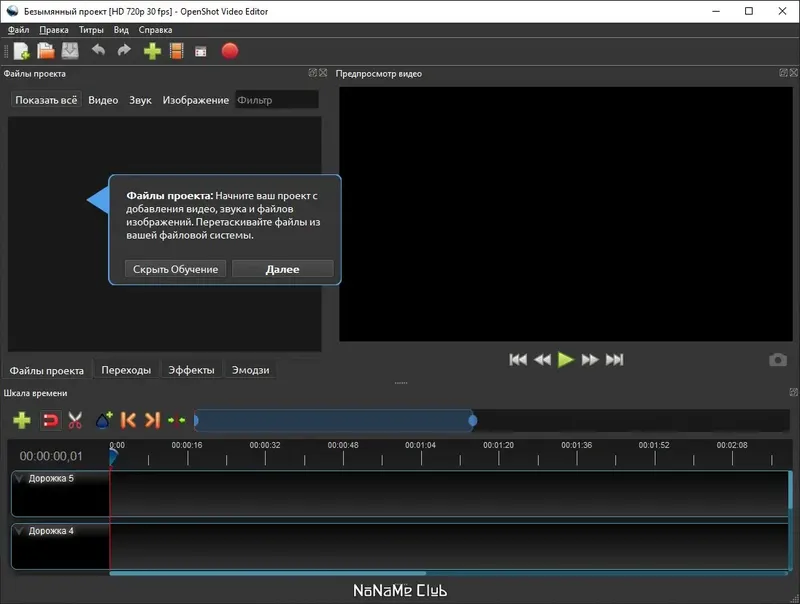Toggle fullscreen with the toolbar icon
This screenshot has width=800, height=604.
point(201,52)
